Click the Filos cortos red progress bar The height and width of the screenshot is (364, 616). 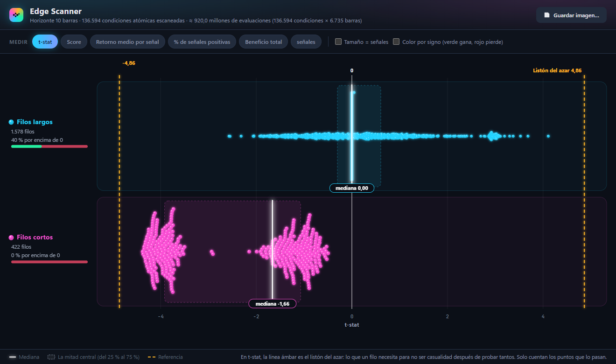pos(49,262)
